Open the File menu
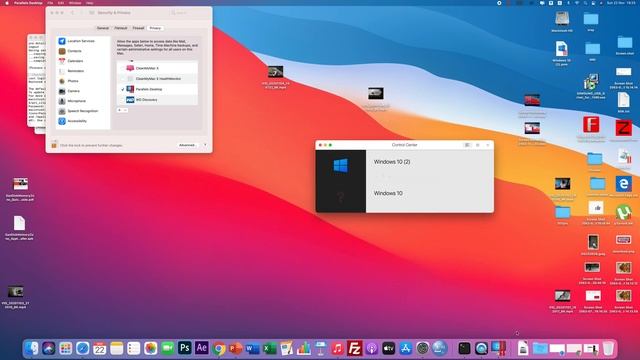This screenshot has width=640, height=360. click(x=50, y=3)
